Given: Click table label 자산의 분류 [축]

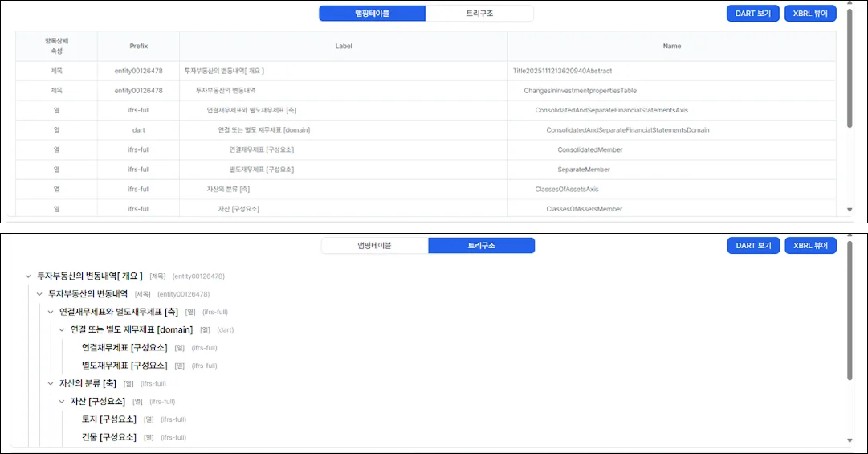Looking at the screenshot, I should 228,190.
